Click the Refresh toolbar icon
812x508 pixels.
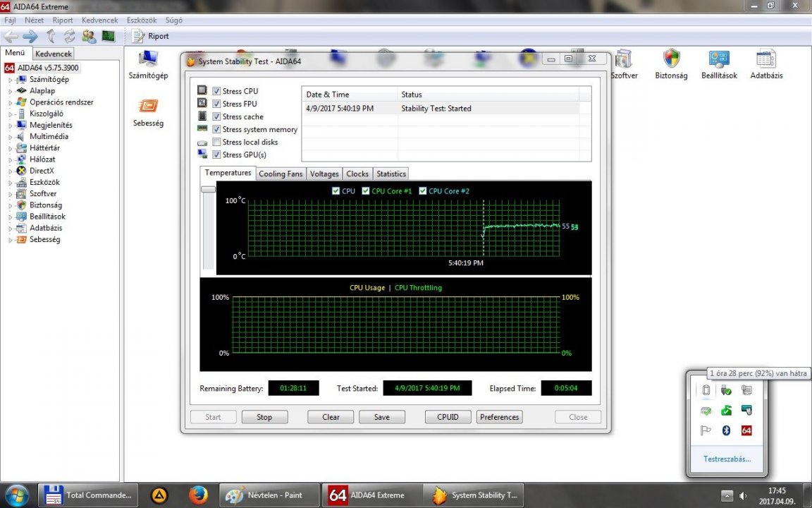tap(69, 36)
